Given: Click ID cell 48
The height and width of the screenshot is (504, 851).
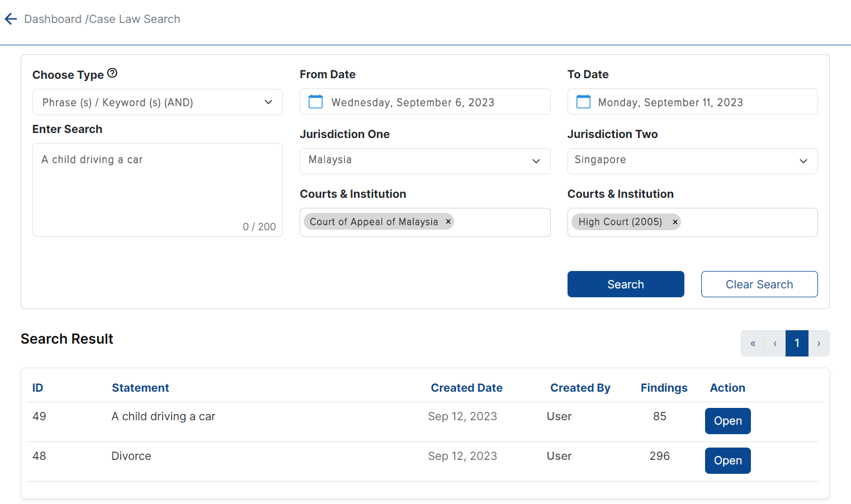Looking at the screenshot, I should click(x=39, y=456).
